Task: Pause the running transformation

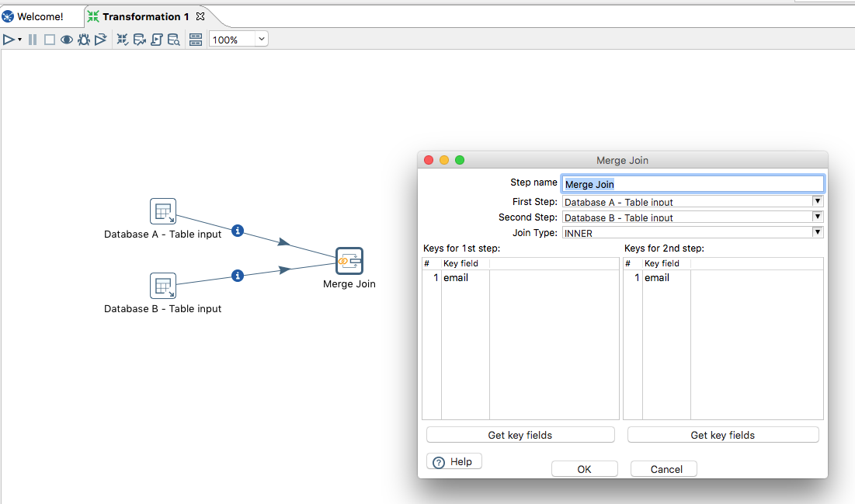Action: [x=33, y=40]
